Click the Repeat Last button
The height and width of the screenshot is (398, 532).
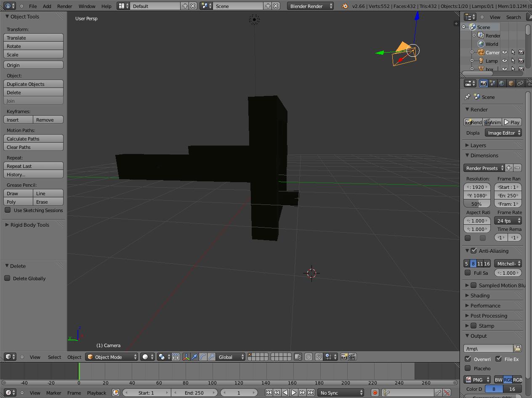pyautogui.click(x=34, y=166)
